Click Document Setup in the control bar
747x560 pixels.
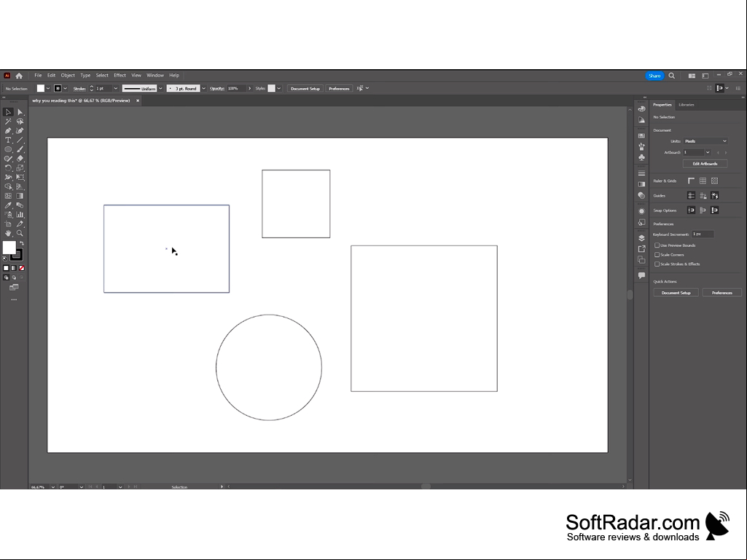305,89
